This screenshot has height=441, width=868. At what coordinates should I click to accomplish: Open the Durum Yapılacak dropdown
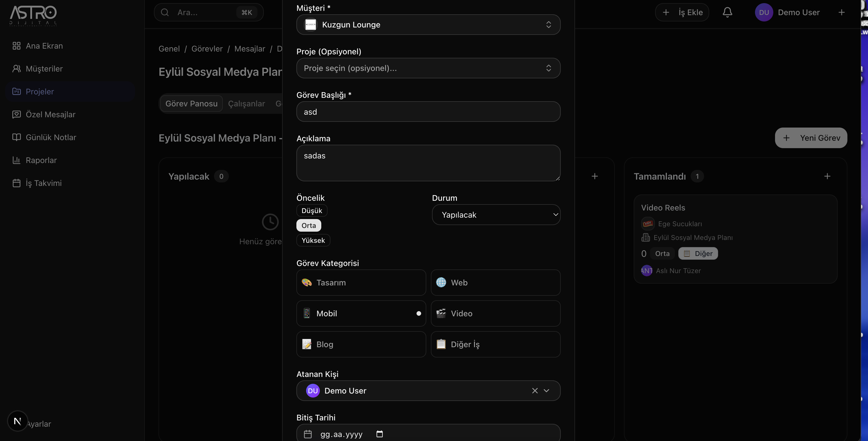pyautogui.click(x=496, y=214)
